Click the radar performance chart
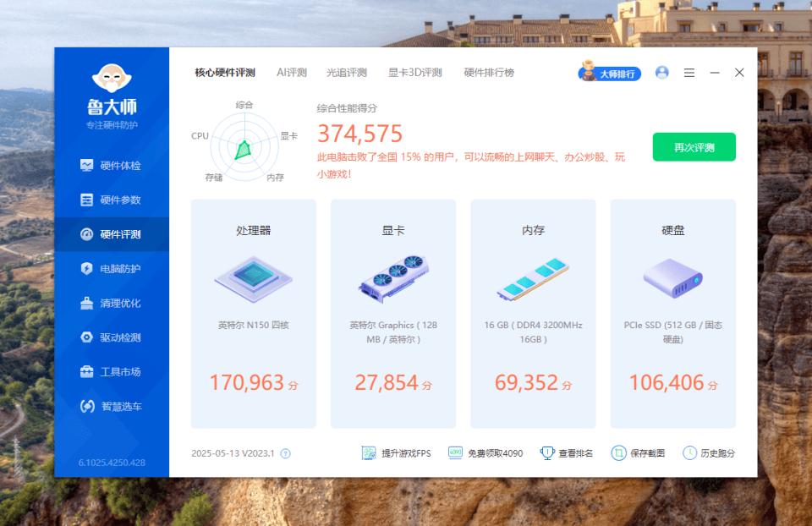This screenshot has height=526, width=812. coord(244,147)
